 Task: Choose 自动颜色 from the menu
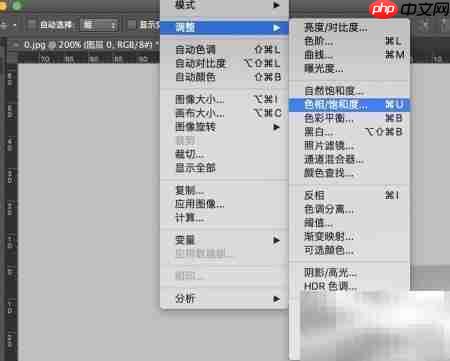tap(224, 77)
